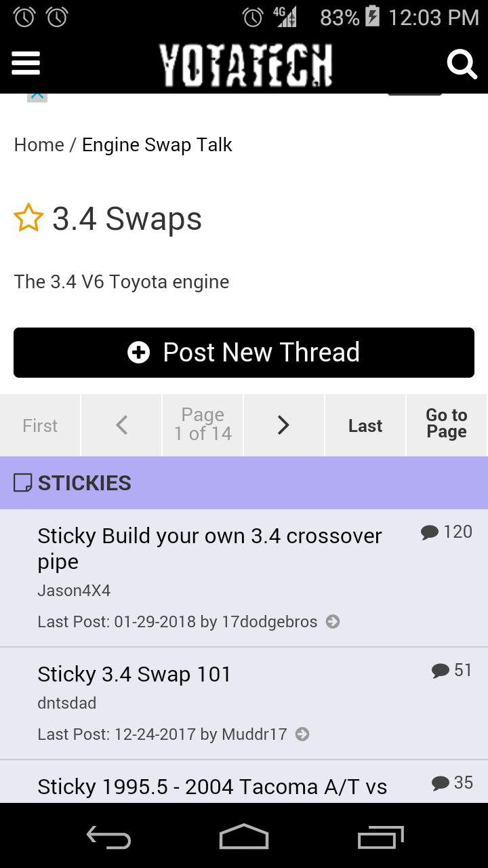
Task: Tap the Yotatech logo
Action: [245, 65]
